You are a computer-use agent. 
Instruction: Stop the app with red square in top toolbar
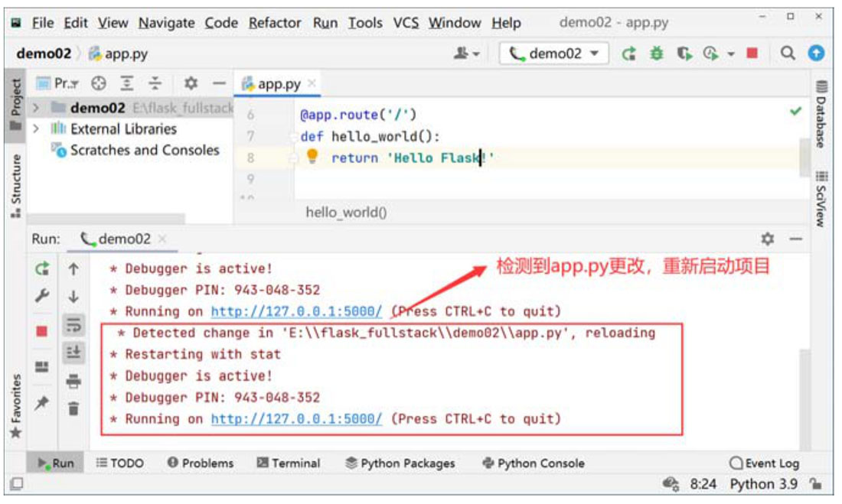coord(752,54)
